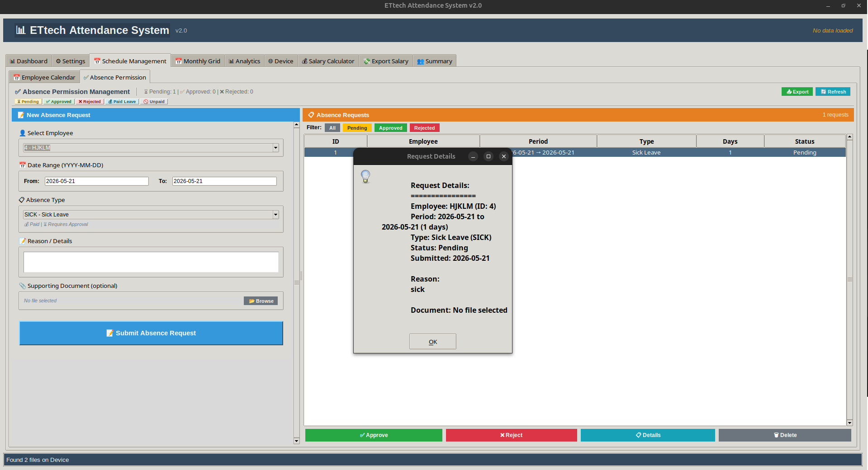Click the Rejected legend tag
Viewport: 868px width, 470px height.
[90, 102]
